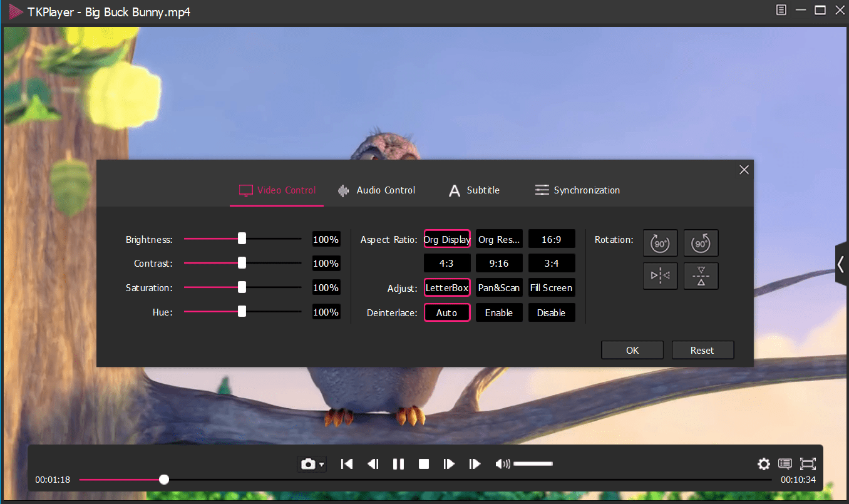
Task: Select Org Display aspect ratio
Action: [x=447, y=239]
